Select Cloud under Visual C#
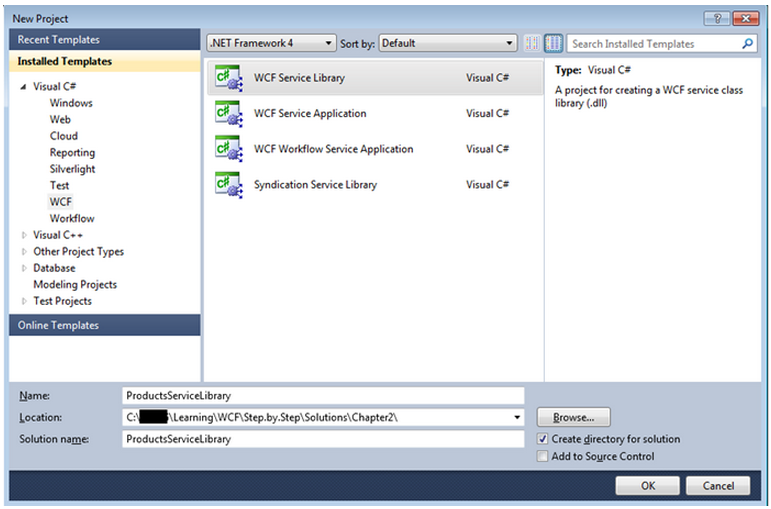 [x=63, y=136]
